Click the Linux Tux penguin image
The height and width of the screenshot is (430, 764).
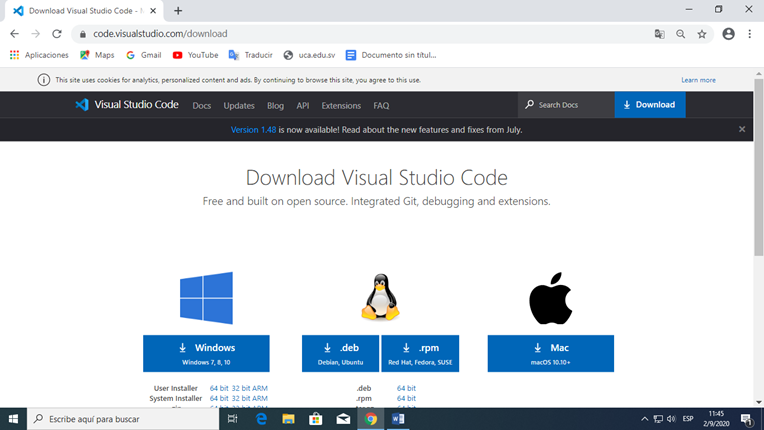pyautogui.click(x=380, y=297)
